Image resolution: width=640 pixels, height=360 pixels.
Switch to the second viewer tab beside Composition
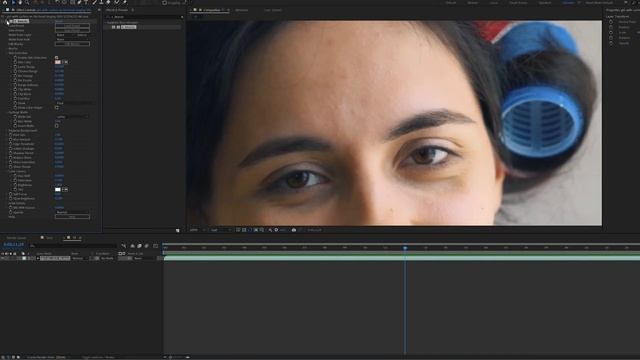[242, 10]
